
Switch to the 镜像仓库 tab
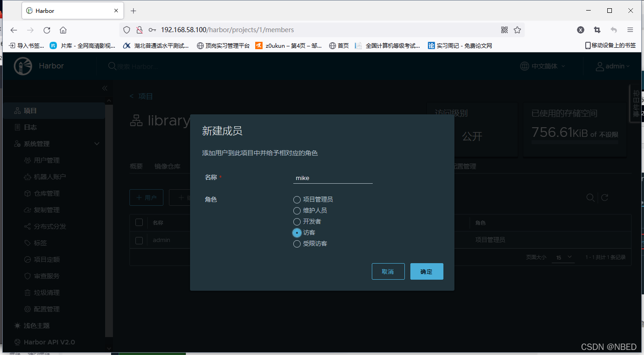[167, 166]
